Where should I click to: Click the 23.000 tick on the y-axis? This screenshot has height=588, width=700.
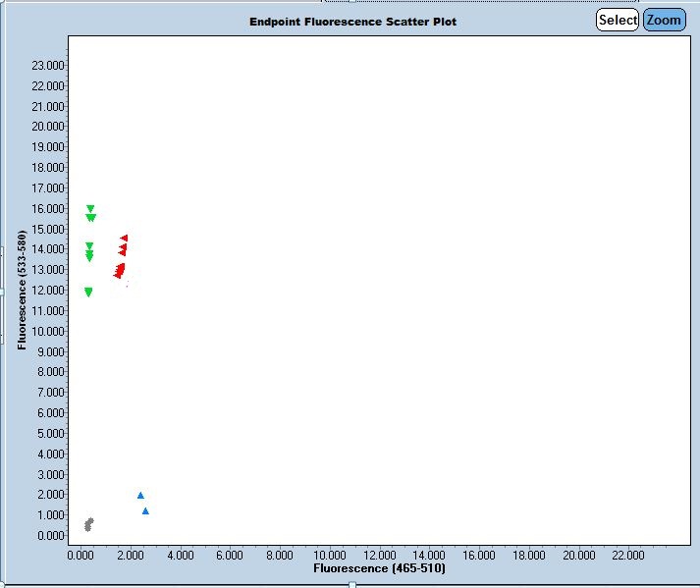(x=48, y=65)
